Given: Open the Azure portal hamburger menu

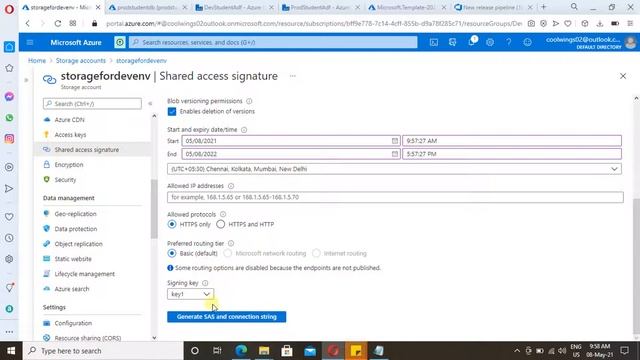Looking at the screenshot, I should pos(30,42).
